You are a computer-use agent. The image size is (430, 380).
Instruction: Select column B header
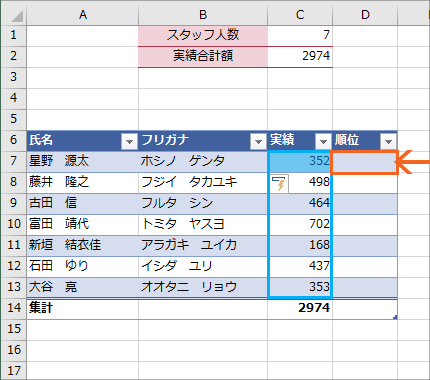203,15
